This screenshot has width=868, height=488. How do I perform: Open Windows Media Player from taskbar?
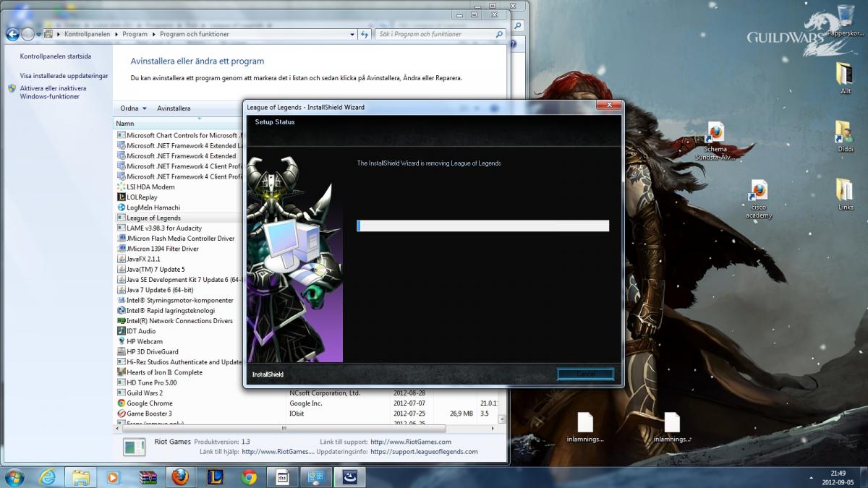[113, 477]
